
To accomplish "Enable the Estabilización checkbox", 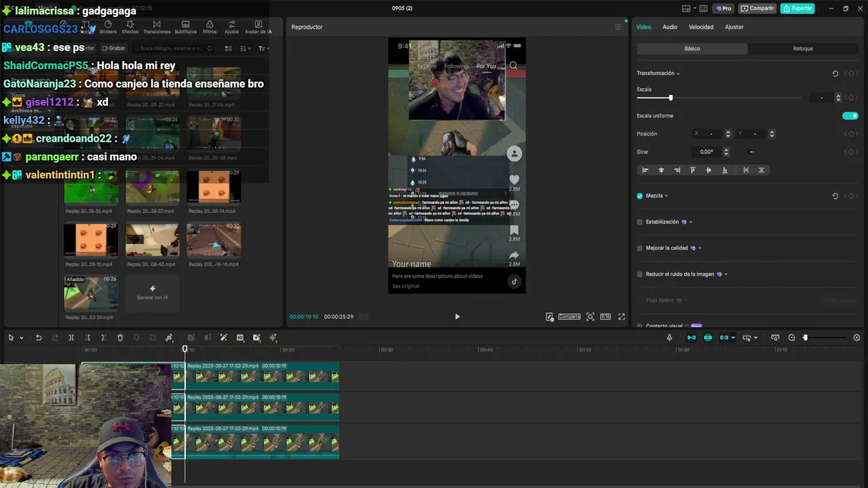I will [639, 222].
